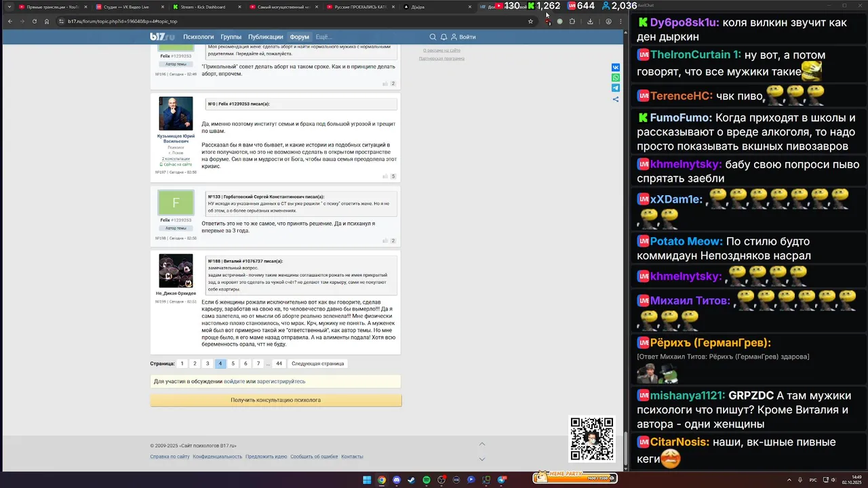
Task: Open browser three-dot menu
Action: 620,21
